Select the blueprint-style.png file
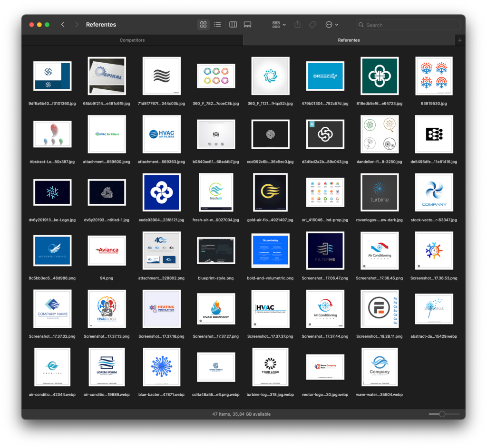Viewport: 487px width, 448px height. (216, 250)
